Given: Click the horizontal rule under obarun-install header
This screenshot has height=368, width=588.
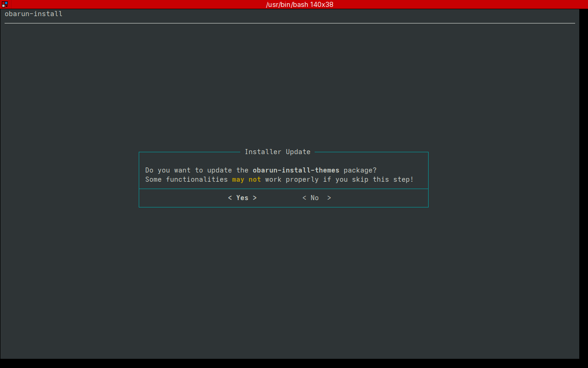Looking at the screenshot, I should tap(289, 23).
